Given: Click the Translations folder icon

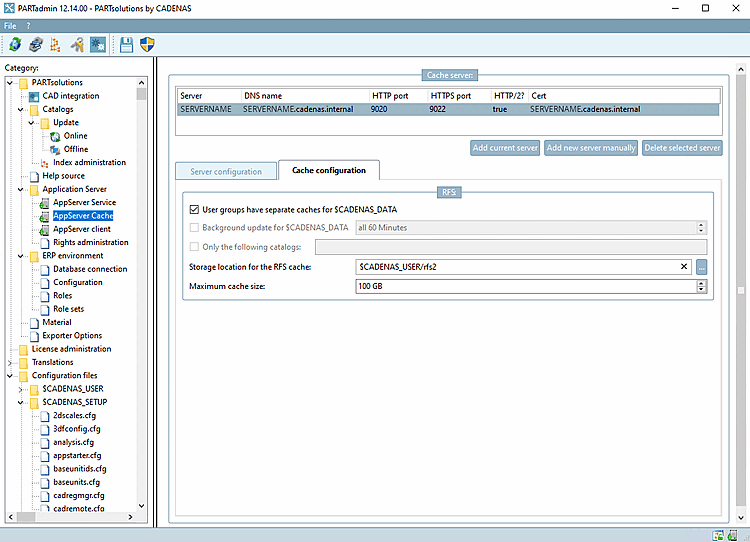Looking at the screenshot, I should point(23,363).
